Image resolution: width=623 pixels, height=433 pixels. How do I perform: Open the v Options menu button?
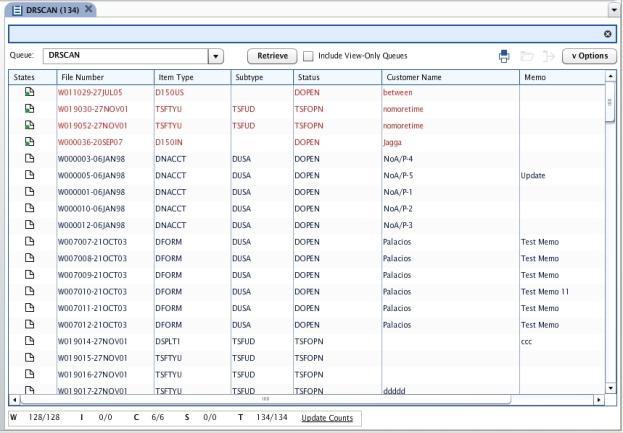pos(589,56)
